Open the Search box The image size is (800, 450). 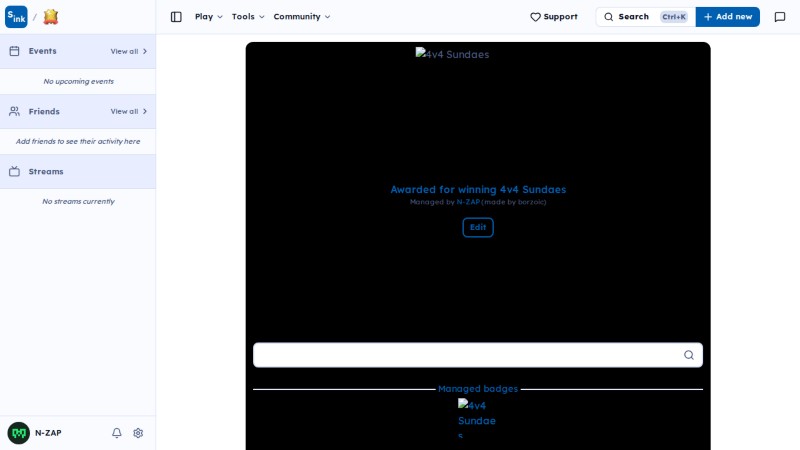(x=645, y=17)
